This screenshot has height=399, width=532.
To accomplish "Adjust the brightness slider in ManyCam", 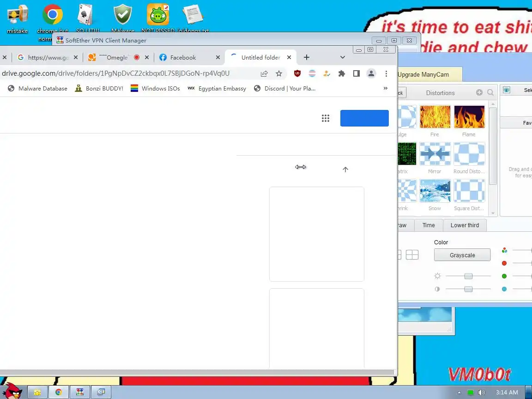I will click(468, 276).
